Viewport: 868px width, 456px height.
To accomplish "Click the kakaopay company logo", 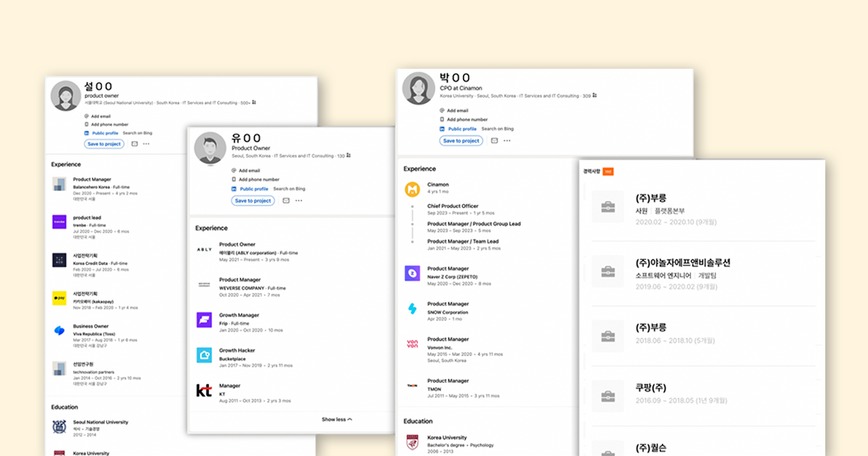I will coord(59,297).
